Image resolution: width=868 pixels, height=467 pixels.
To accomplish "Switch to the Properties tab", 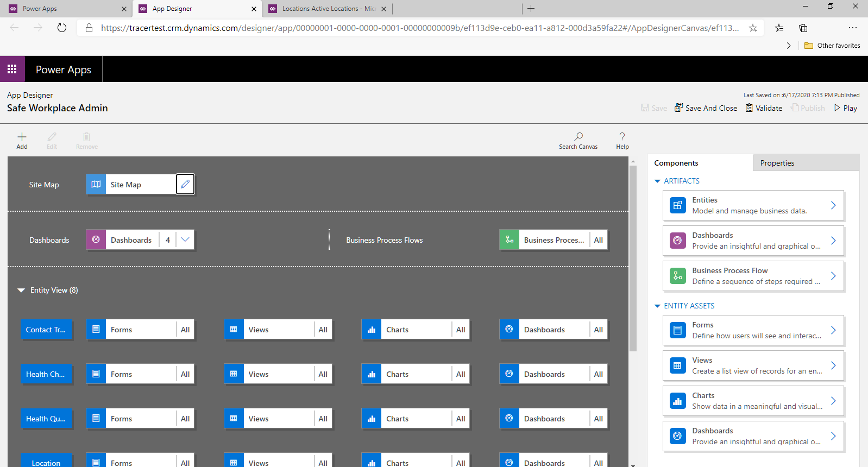I will coord(806,163).
